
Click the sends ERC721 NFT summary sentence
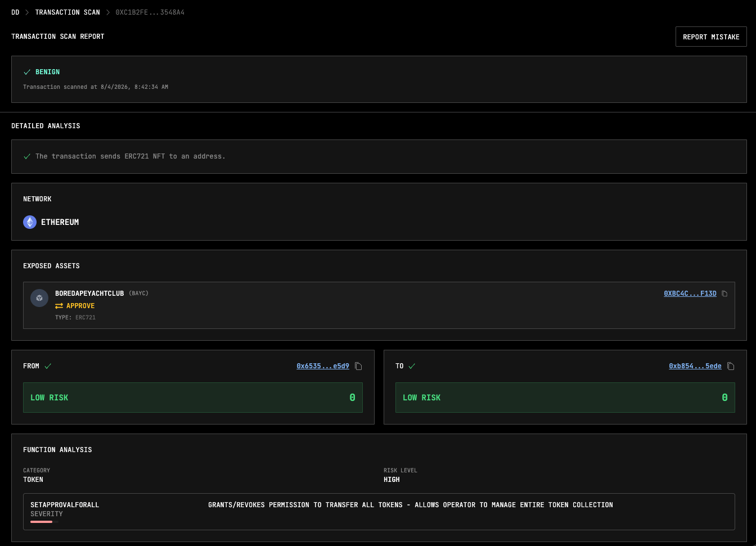click(130, 156)
